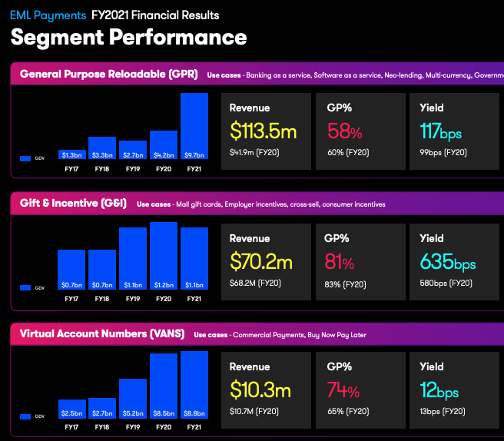
Task: Click the GPR Revenue $113.5m card
Action: (x=266, y=131)
